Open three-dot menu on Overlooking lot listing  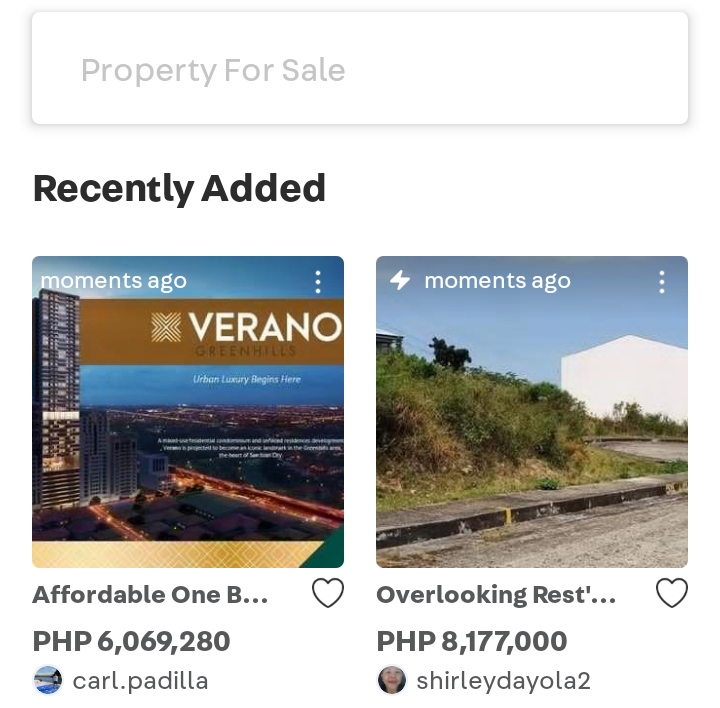tap(662, 282)
